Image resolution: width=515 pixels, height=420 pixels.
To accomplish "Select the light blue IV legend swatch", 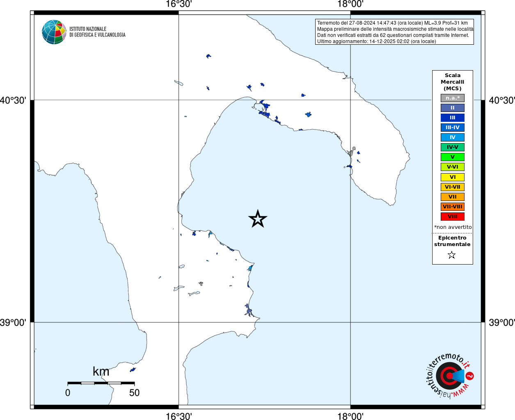I will pyautogui.click(x=453, y=137).
